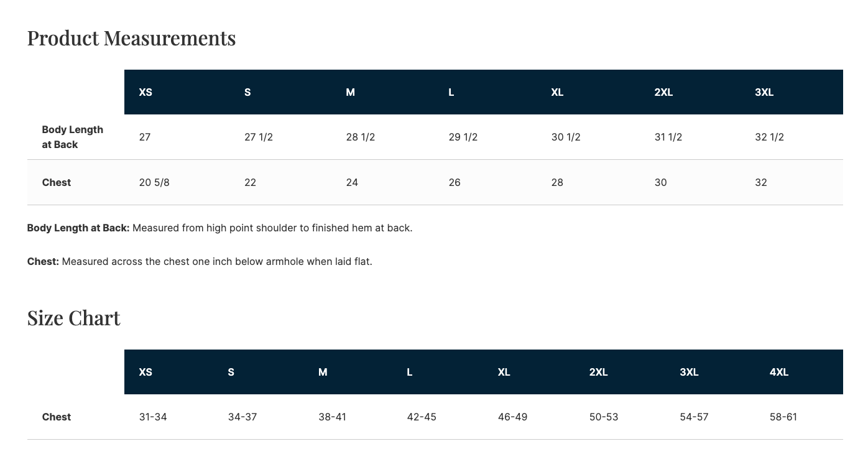
Task: Select the chest value 30 for 2XL
Action: [x=660, y=182]
